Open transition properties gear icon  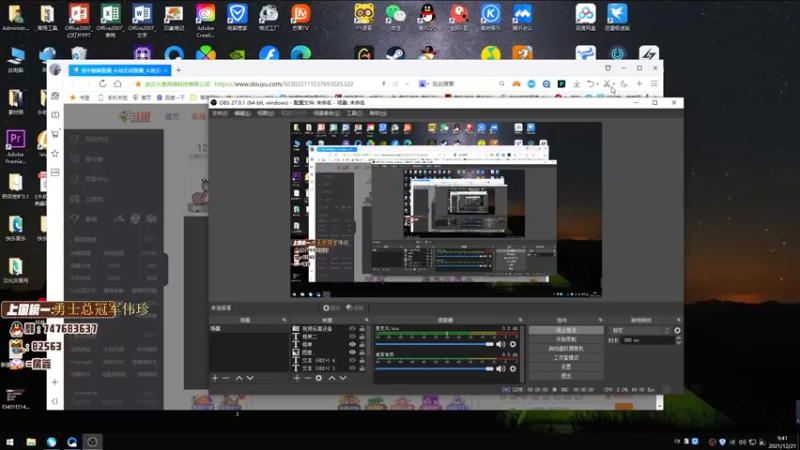(678, 331)
